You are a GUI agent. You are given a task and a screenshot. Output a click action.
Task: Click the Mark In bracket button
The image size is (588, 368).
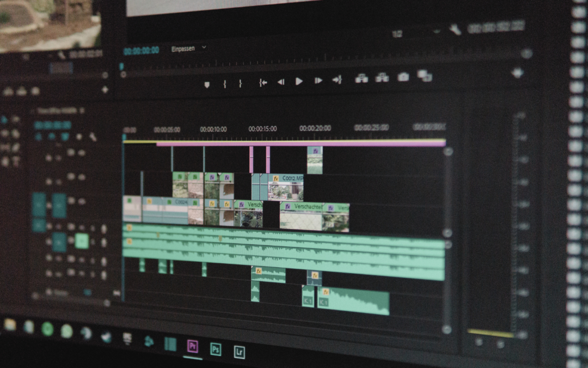click(x=225, y=84)
